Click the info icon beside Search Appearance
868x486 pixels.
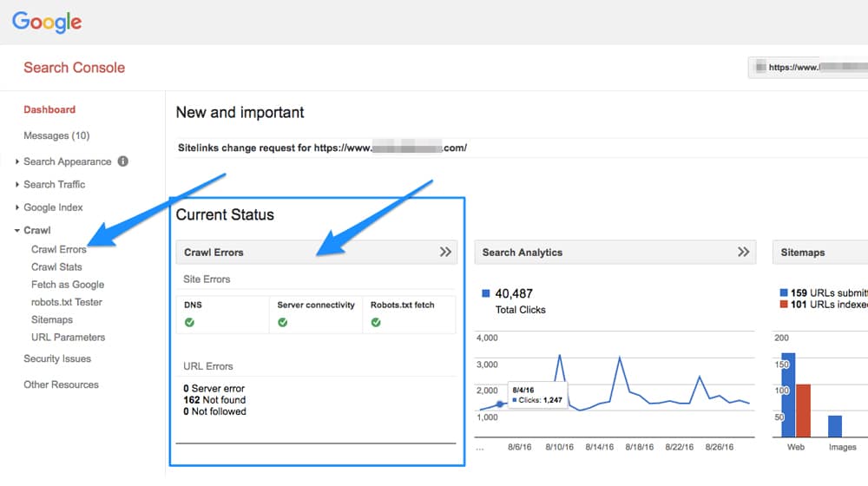[x=123, y=161]
